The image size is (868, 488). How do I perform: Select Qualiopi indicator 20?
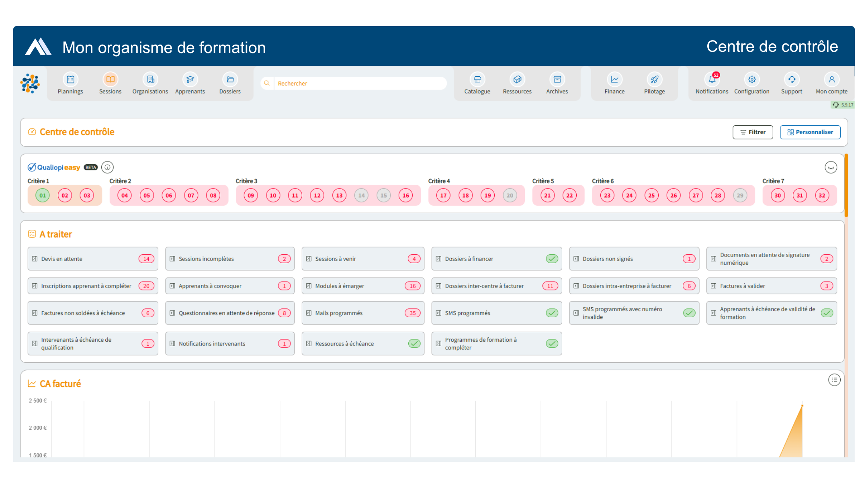(510, 196)
